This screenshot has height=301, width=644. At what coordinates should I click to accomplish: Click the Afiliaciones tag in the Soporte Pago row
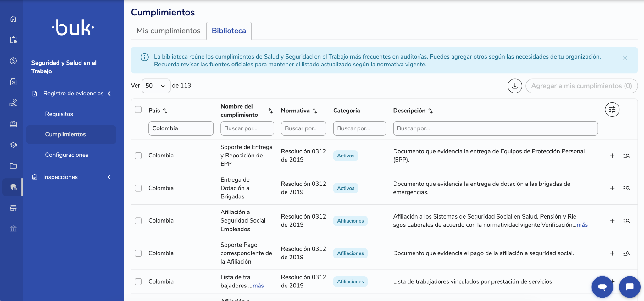350,253
